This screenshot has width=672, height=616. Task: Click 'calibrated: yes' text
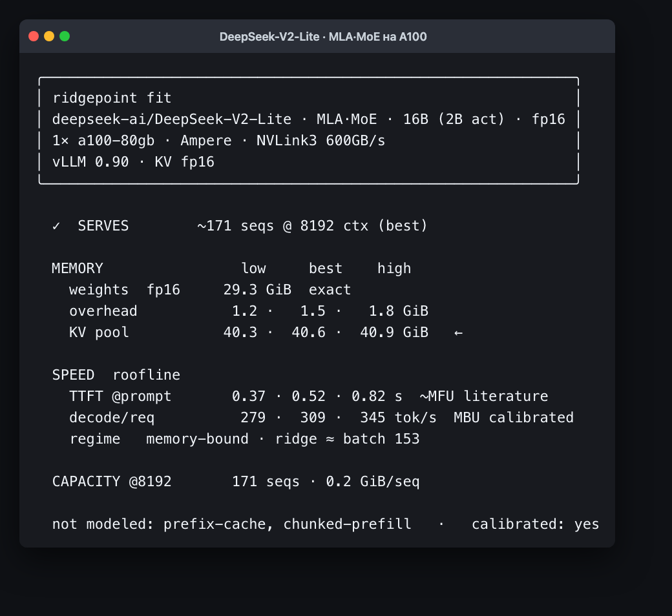pos(535,524)
